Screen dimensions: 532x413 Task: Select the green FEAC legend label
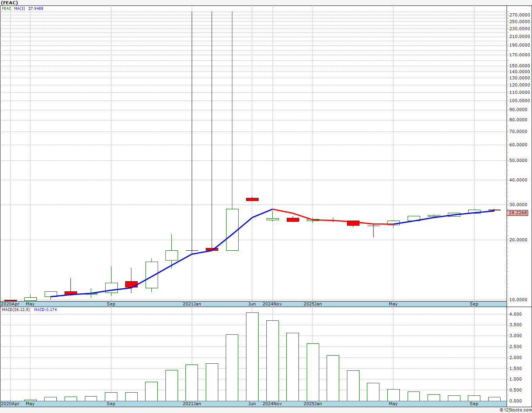7,8
